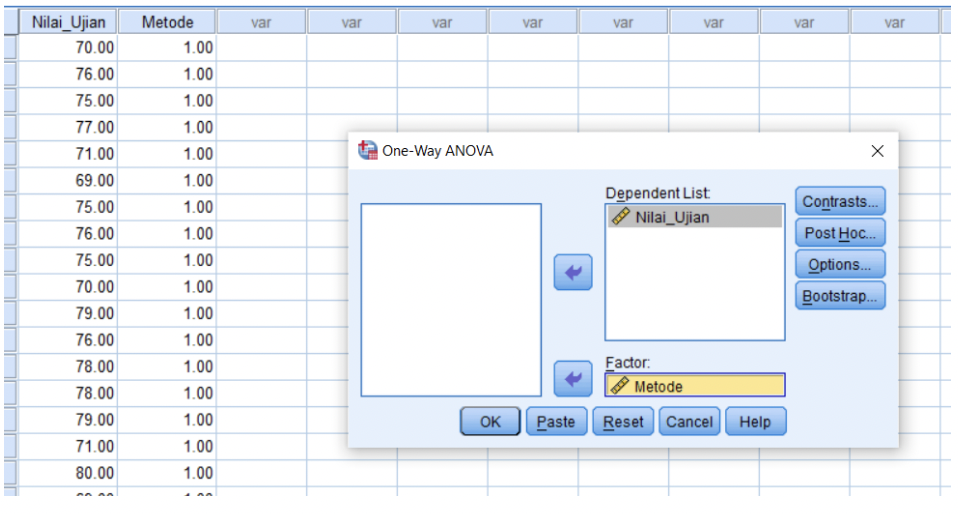Click the Paste button

coord(556,422)
